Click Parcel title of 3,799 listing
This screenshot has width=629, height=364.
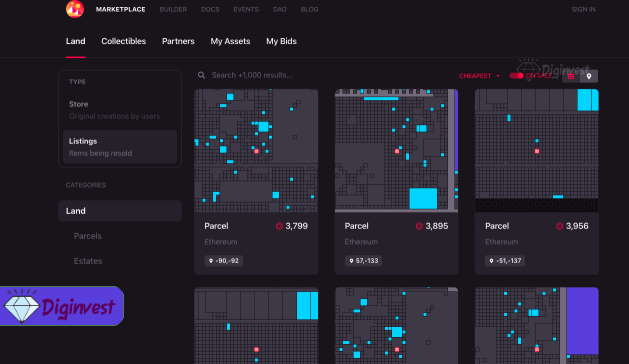[216, 226]
